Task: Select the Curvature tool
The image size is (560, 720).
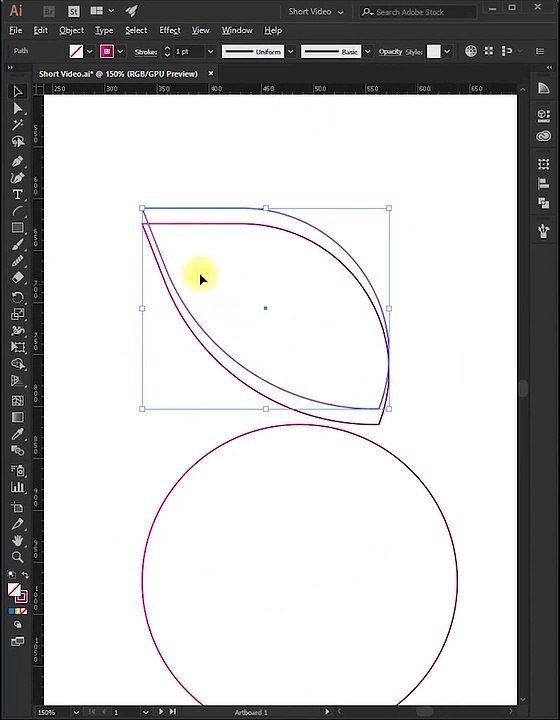Action: point(17,178)
